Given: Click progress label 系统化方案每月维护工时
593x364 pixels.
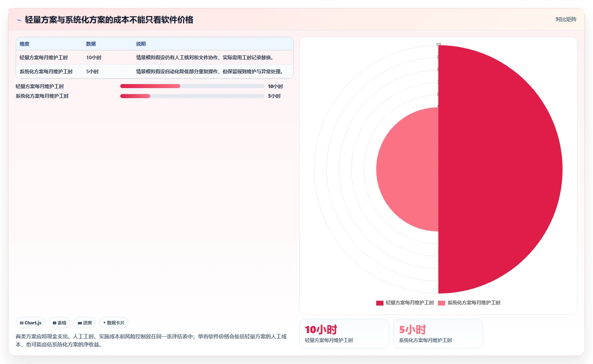Looking at the screenshot, I should click(42, 96).
